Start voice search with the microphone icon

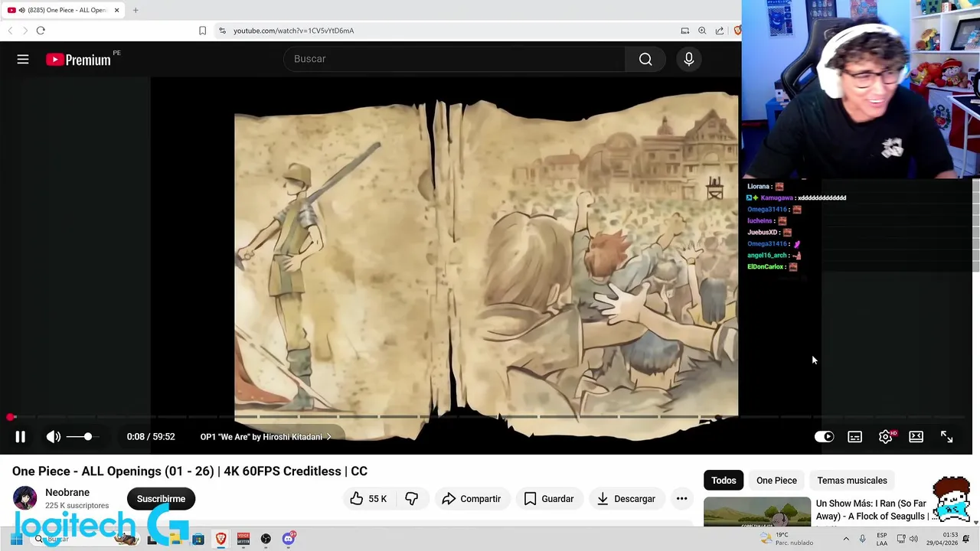pos(689,59)
